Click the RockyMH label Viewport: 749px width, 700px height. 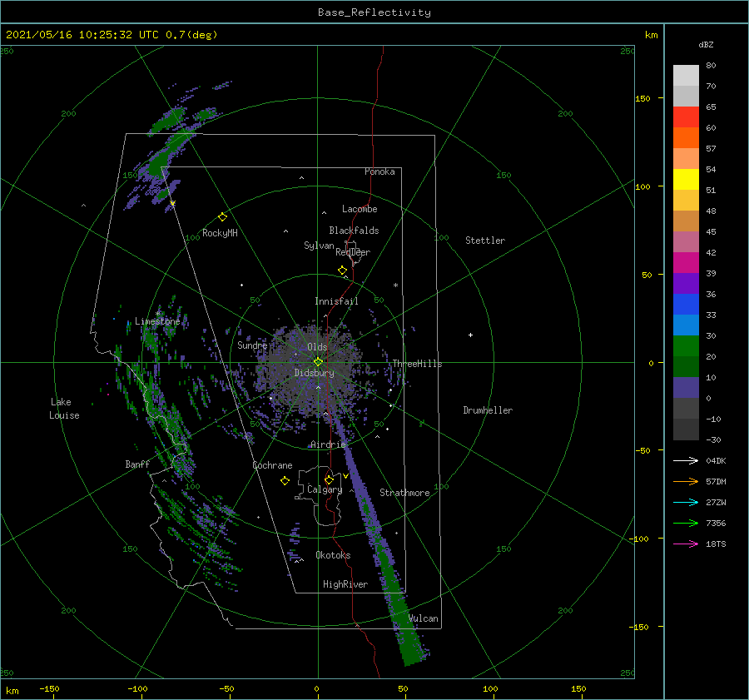pos(220,233)
